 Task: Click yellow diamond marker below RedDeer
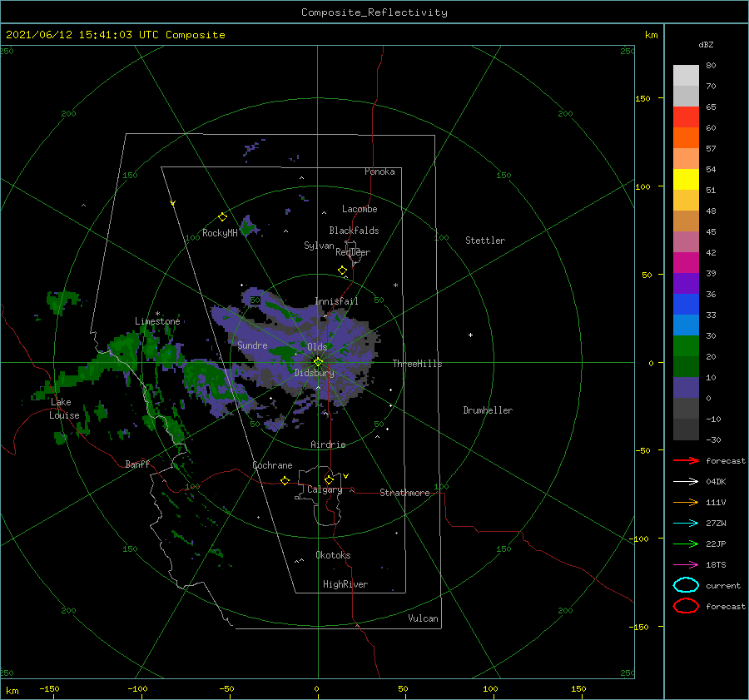[x=342, y=271]
